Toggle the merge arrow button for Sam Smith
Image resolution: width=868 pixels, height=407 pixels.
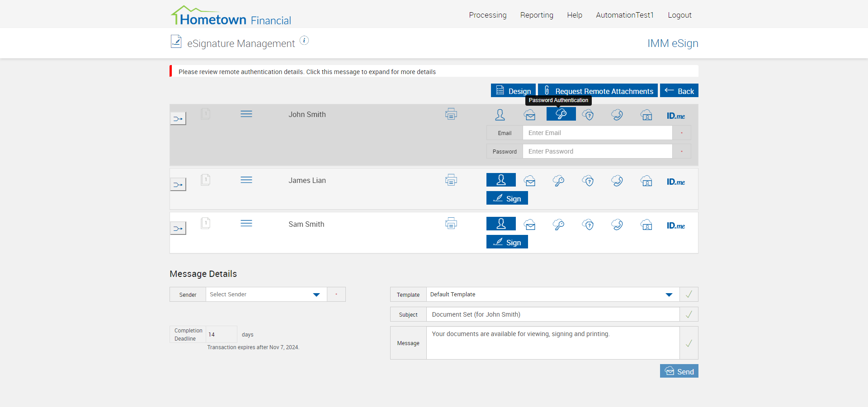[x=178, y=229]
